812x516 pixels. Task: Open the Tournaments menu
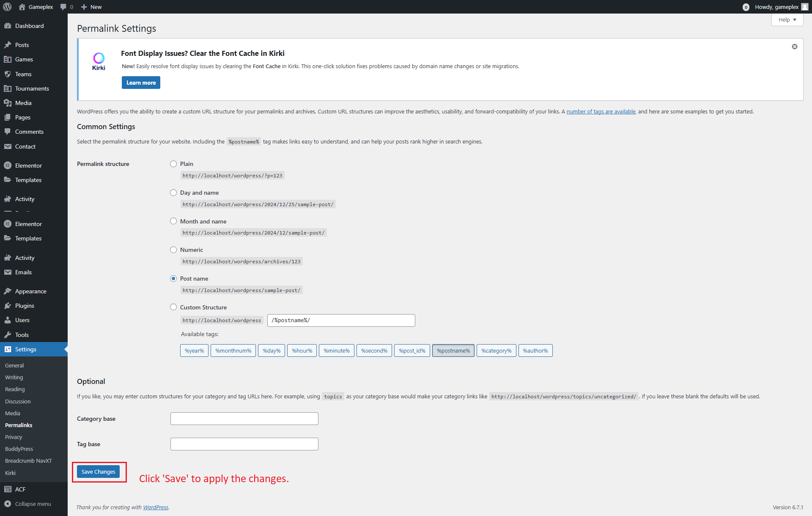coord(32,88)
